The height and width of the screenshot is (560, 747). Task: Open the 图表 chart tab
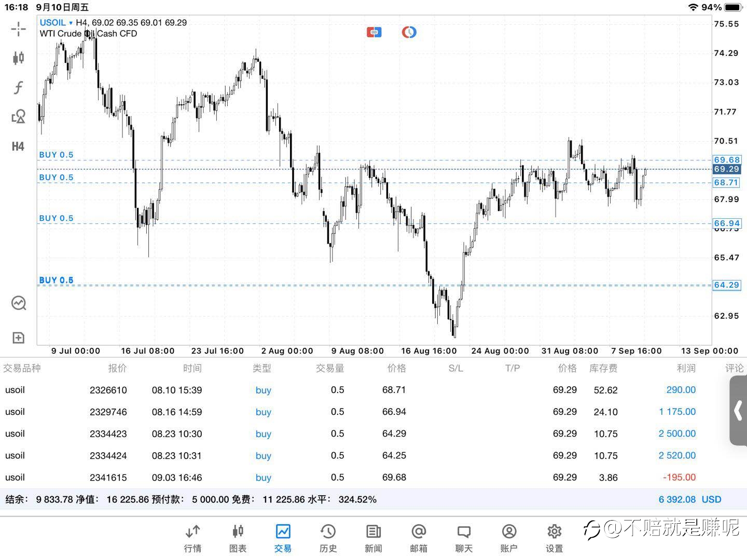point(238,538)
